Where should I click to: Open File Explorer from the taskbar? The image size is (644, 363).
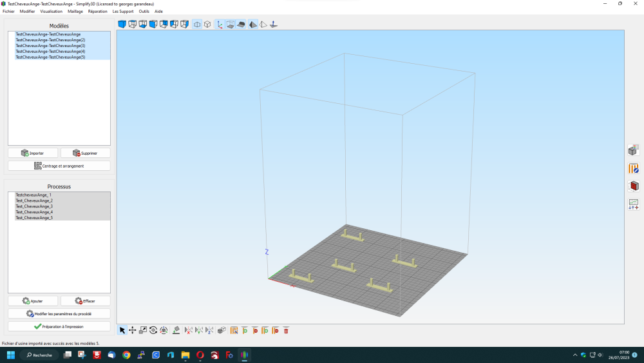click(185, 355)
